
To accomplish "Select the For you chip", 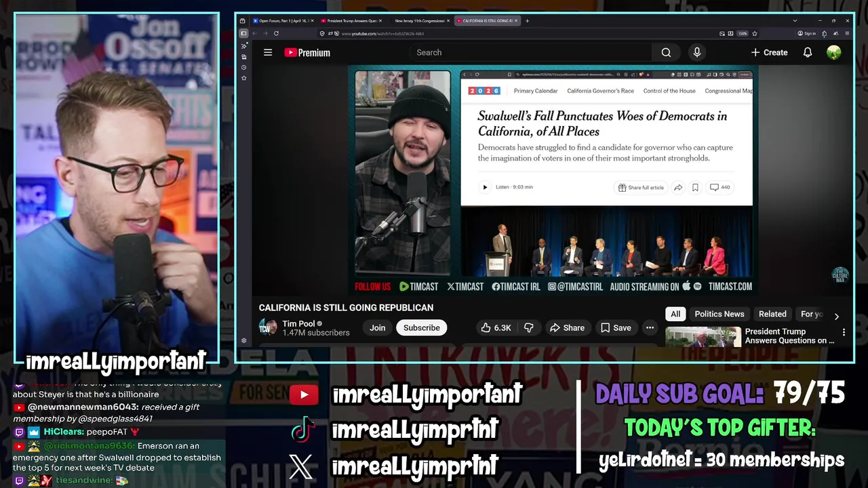I will pos(812,314).
